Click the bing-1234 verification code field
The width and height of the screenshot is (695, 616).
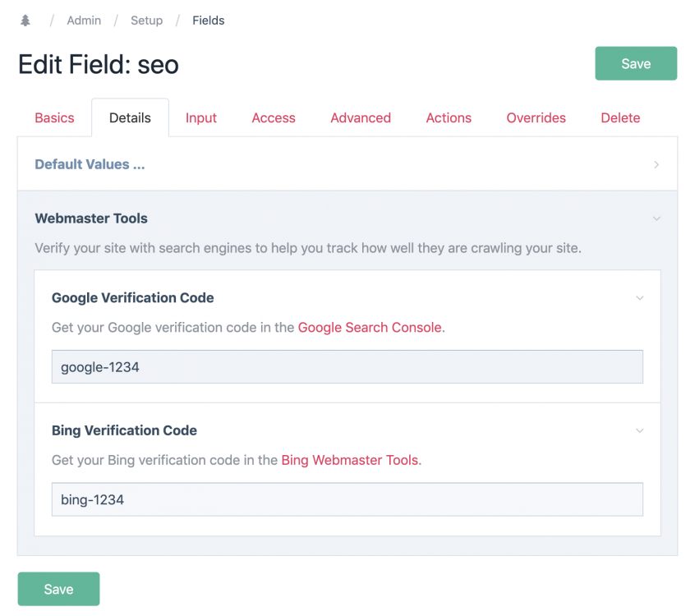click(347, 499)
